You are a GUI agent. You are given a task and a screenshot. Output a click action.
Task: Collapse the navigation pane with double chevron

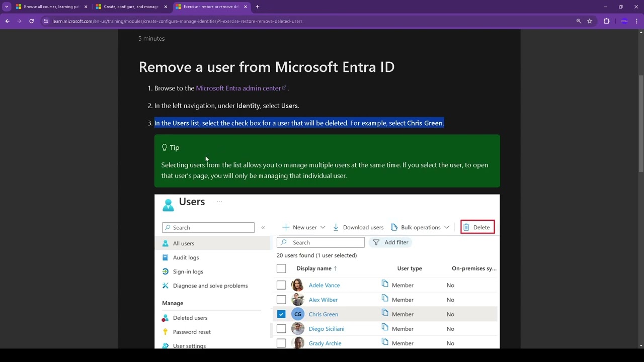(263, 228)
